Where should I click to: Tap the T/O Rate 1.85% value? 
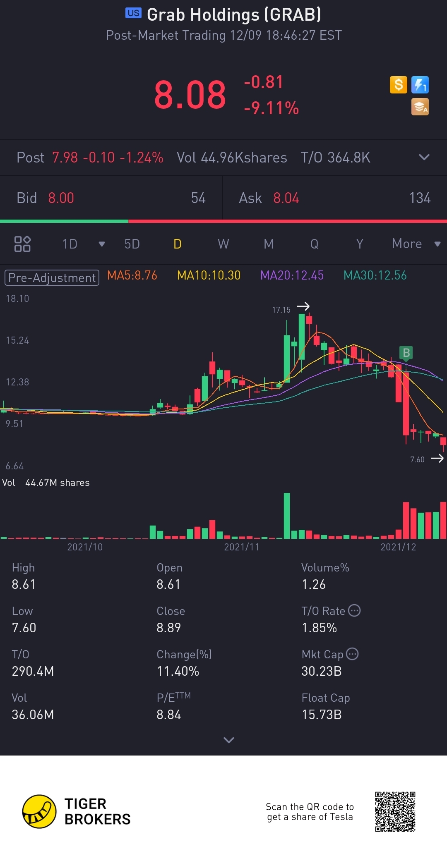pos(319,628)
